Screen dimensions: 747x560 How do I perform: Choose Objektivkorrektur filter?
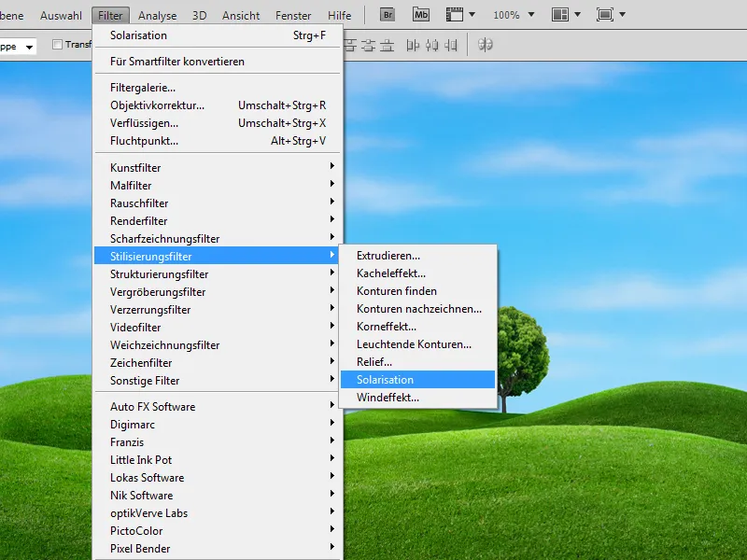[x=218, y=105]
